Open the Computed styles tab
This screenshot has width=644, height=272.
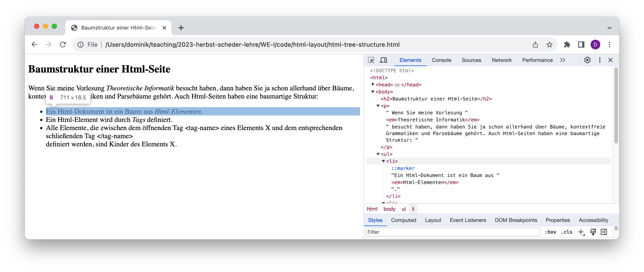403,220
